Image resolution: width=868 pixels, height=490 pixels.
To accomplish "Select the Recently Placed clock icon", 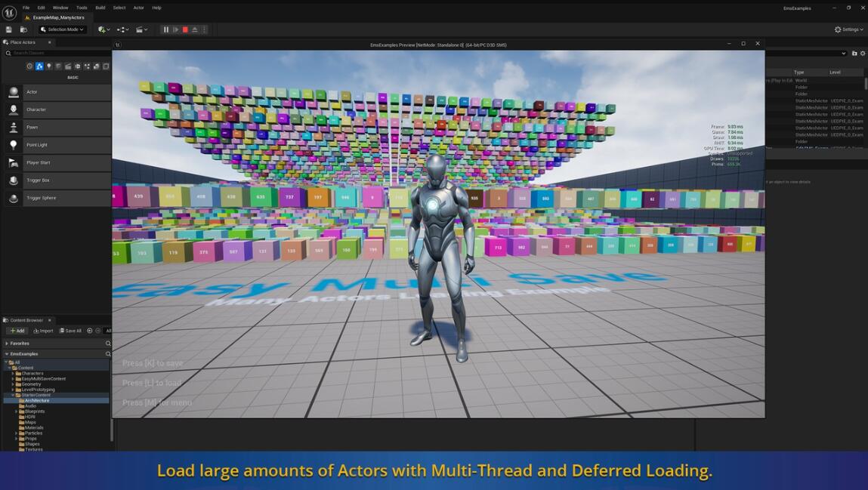I will pyautogui.click(x=30, y=66).
